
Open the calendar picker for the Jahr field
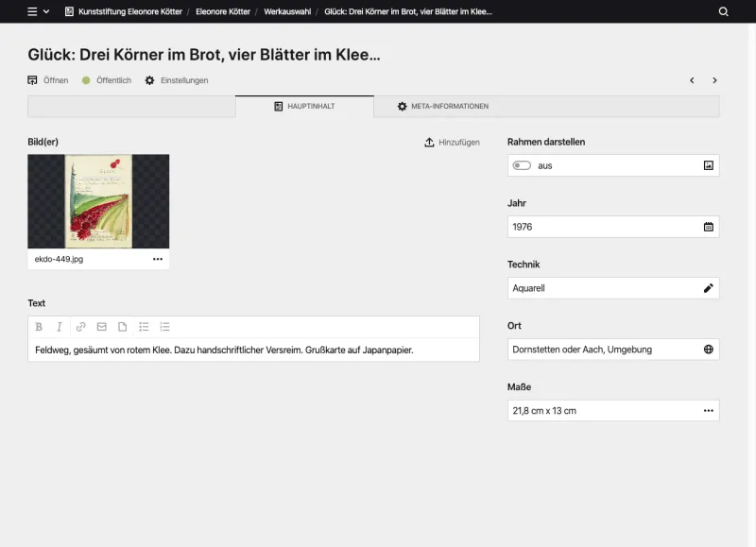(x=708, y=226)
